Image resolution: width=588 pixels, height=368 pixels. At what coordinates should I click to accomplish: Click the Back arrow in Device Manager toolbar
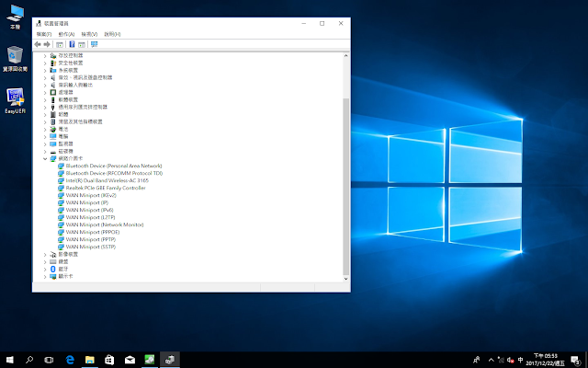pos(38,44)
